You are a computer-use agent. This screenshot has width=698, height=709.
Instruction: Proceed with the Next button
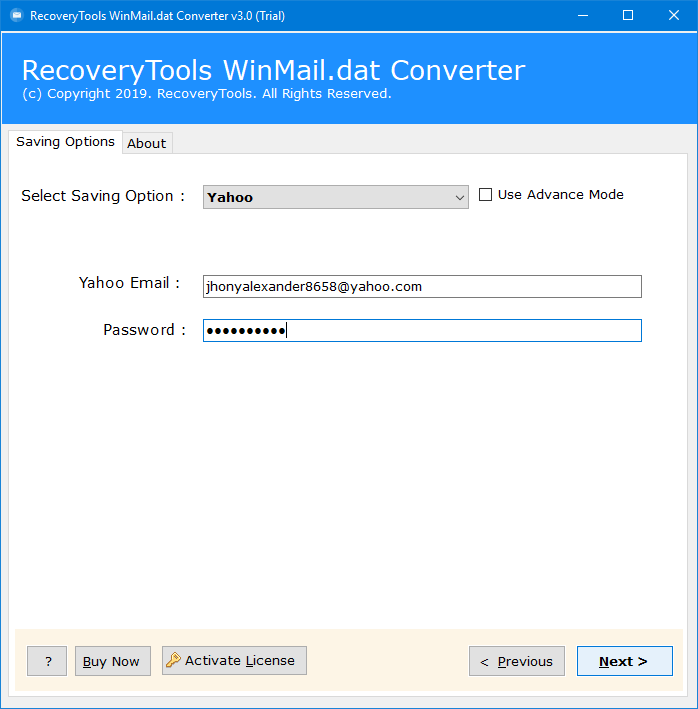[624, 661]
